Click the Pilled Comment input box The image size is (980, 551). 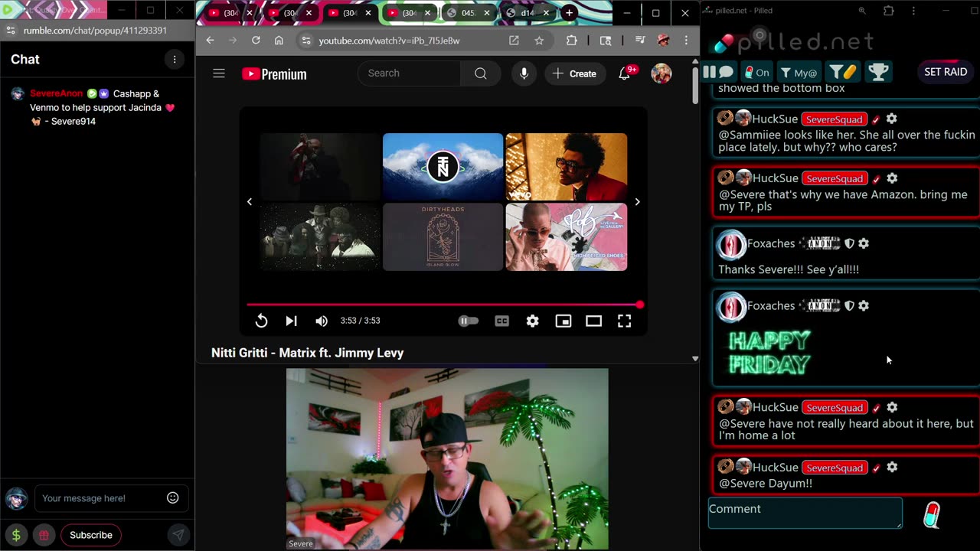(x=805, y=513)
